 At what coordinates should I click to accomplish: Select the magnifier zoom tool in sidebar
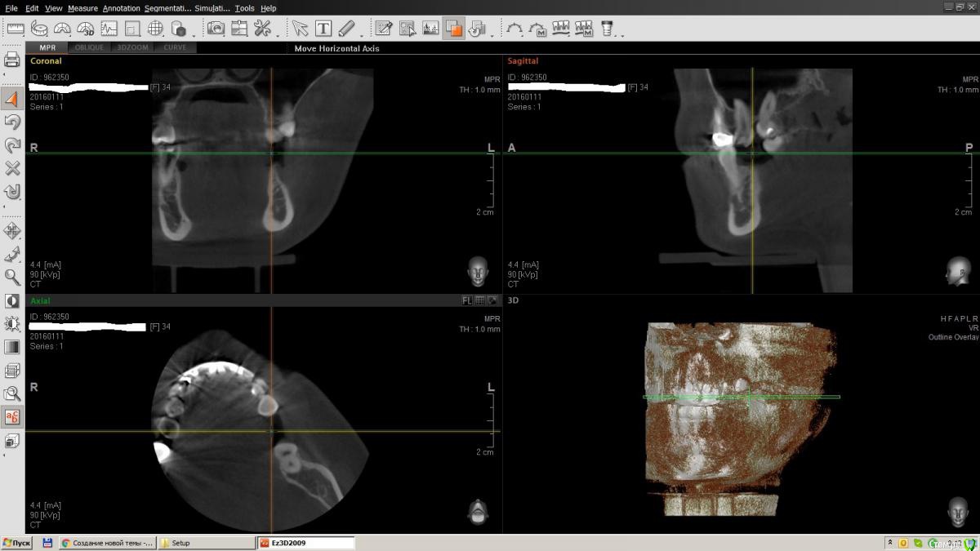tap(12, 277)
